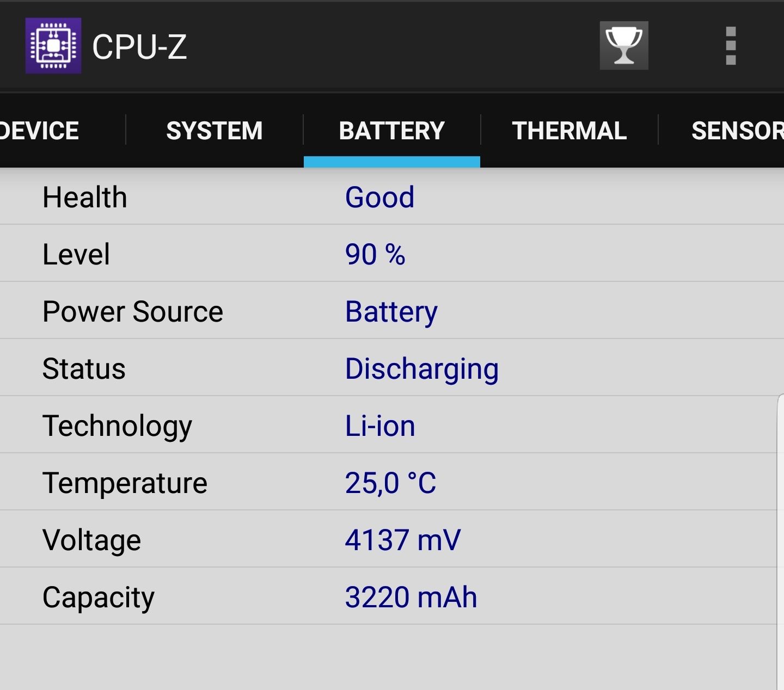Screen dimensions: 784x690
Task: Select the Battery tab
Action: pos(392,131)
